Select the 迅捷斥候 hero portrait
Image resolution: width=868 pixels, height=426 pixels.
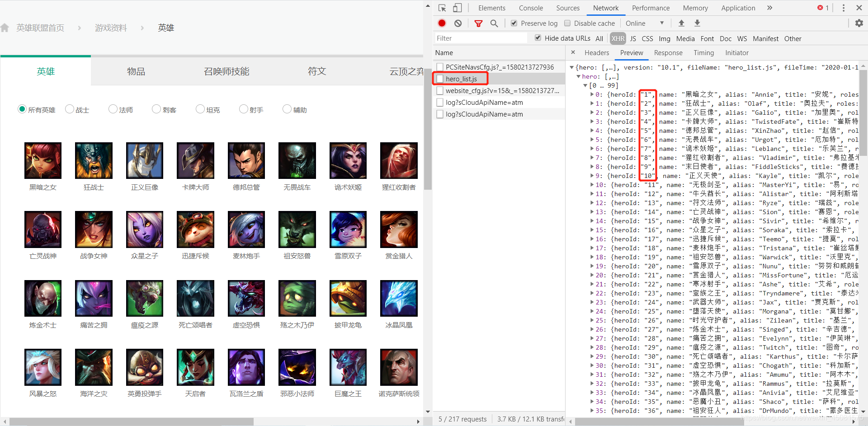pos(195,229)
